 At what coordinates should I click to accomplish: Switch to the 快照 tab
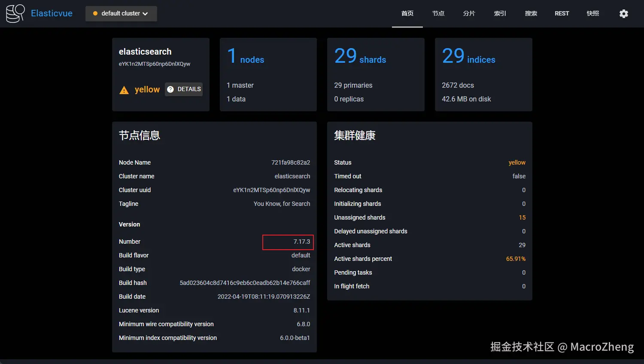click(x=593, y=14)
